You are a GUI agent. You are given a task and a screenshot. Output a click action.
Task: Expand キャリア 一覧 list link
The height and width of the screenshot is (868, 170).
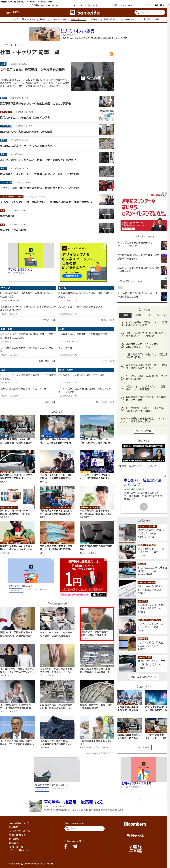48,320
